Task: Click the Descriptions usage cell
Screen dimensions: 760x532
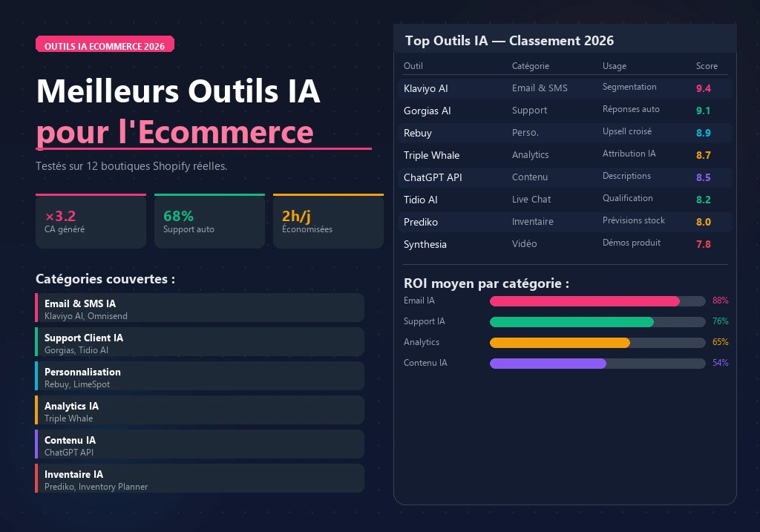Action: click(x=626, y=176)
